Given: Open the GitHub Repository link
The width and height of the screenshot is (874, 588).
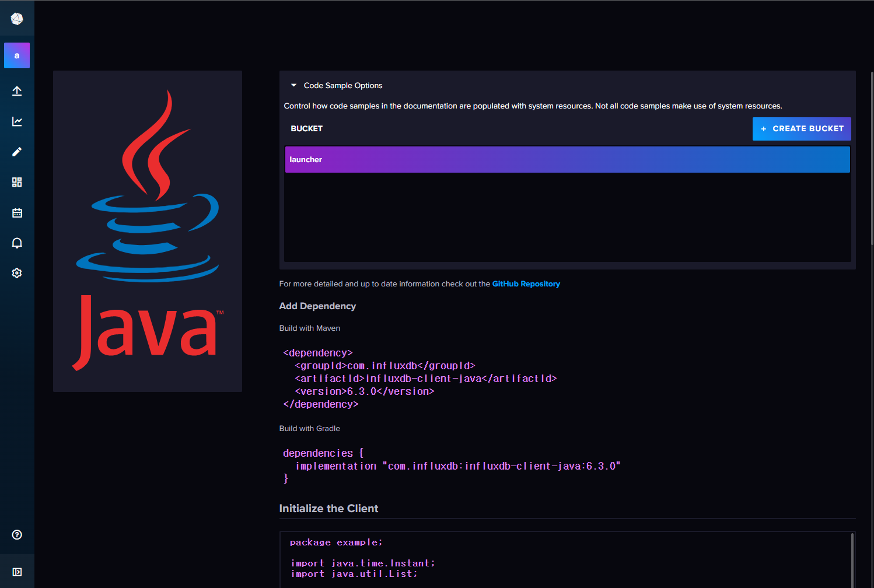Looking at the screenshot, I should [526, 284].
